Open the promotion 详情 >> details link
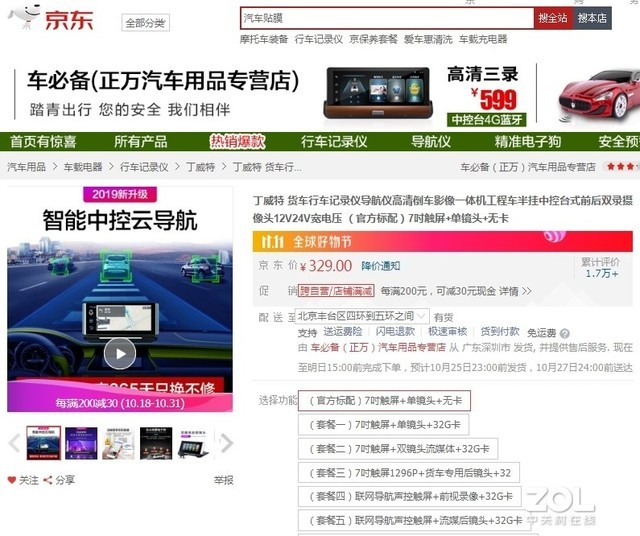The width and height of the screenshot is (640, 536). coord(515,291)
